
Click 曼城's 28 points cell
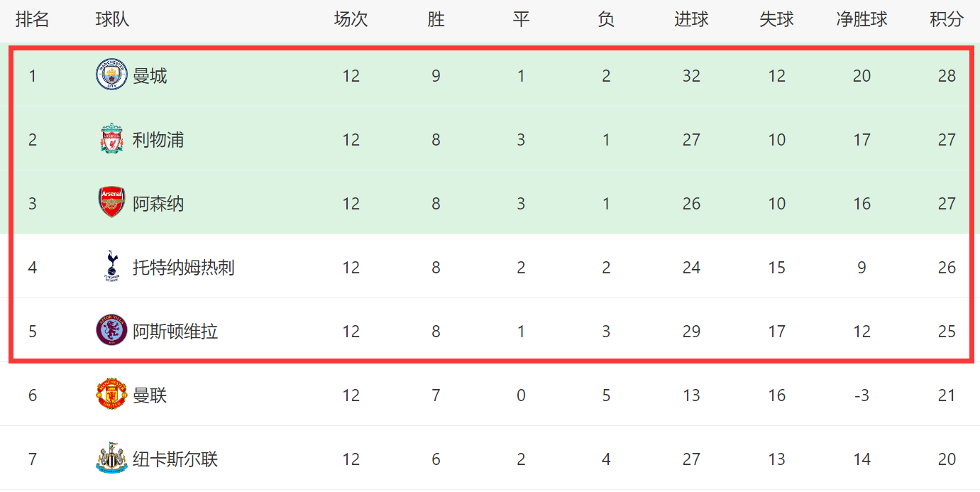[x=947, y=76]
